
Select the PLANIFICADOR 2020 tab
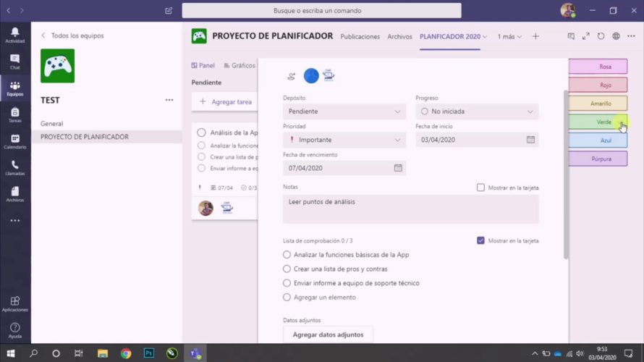(x=450, y=37)
